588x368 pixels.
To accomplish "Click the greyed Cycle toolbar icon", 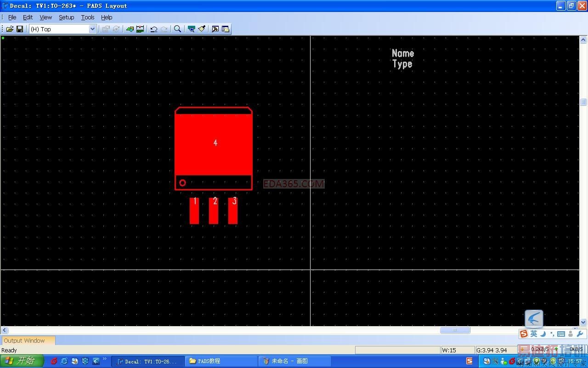I will pos(116,29).
